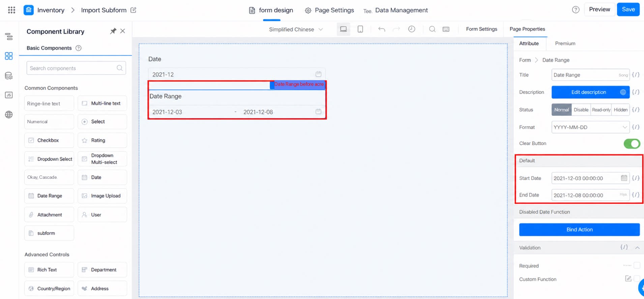This screenshot has width=644, height=299.
Task: Open the history clock icon
Action: [412, 29]
